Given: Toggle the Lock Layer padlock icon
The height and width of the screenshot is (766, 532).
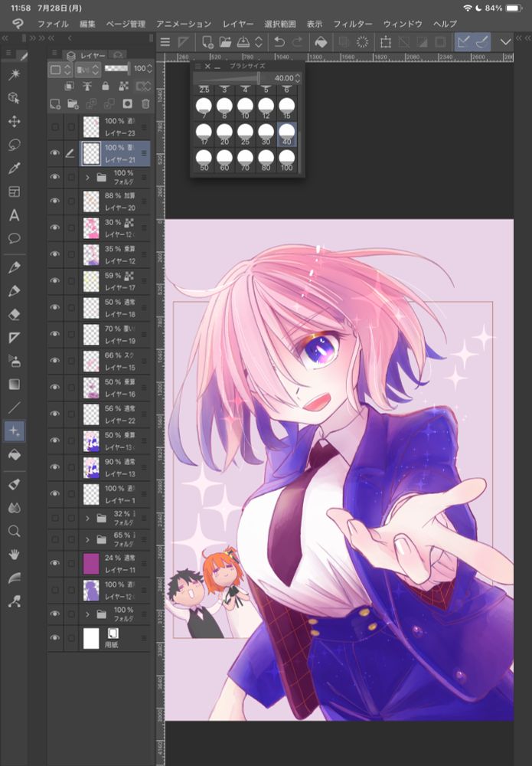Looking at the screenshot, I should tap(106, 87).
